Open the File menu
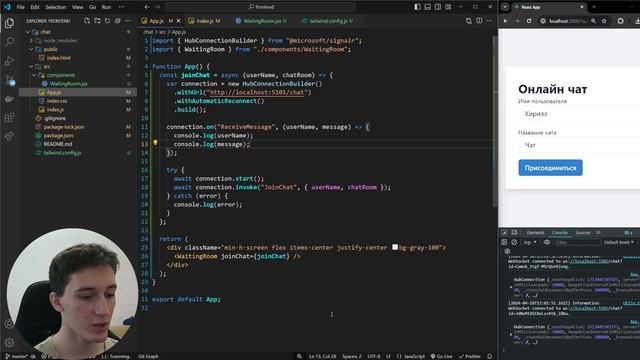Screen dimensions: 640x360 (20, 7)
